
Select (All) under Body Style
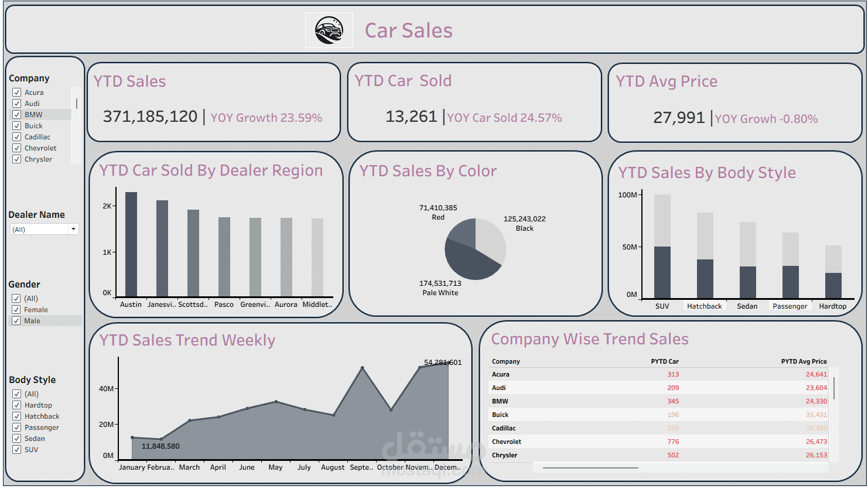pyautogui.click(x=16, y=394)
